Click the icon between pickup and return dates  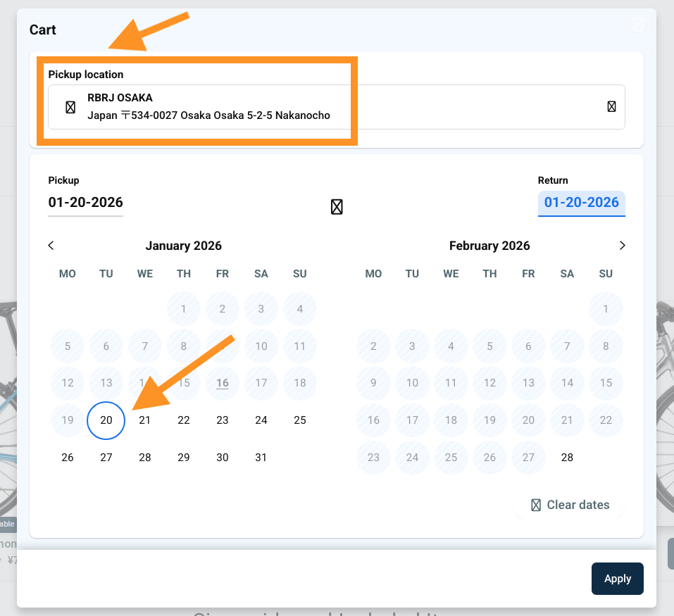(x=337, y=206)
